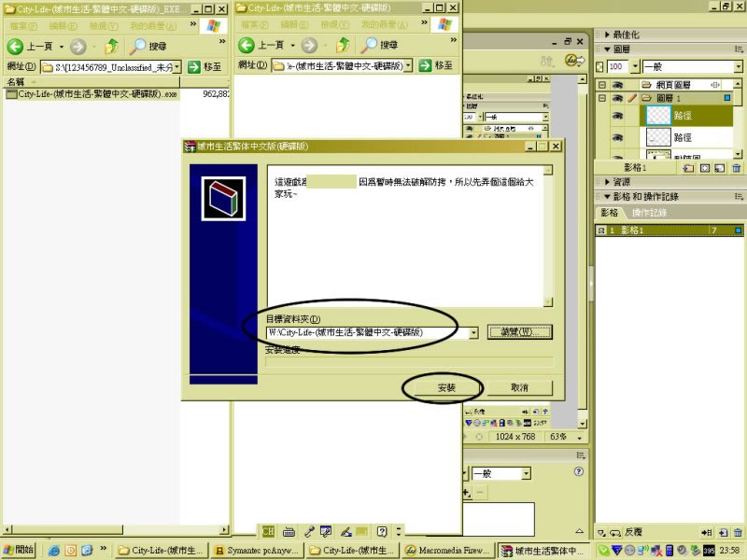Click the 取消 button in the installer

pos(519,388)
